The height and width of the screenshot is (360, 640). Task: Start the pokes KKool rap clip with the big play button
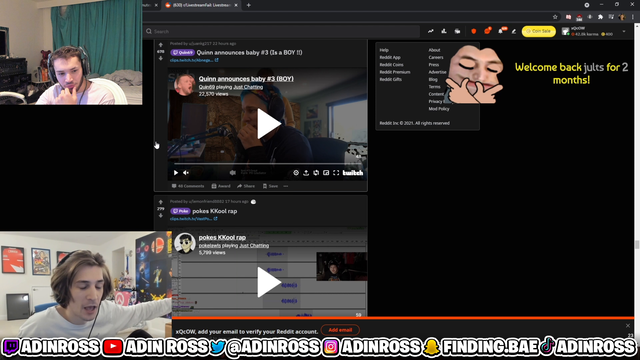[268, 282]
